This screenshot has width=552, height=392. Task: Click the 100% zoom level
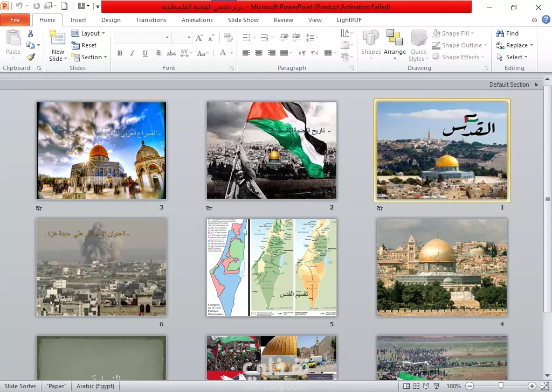tap(453, 386)
